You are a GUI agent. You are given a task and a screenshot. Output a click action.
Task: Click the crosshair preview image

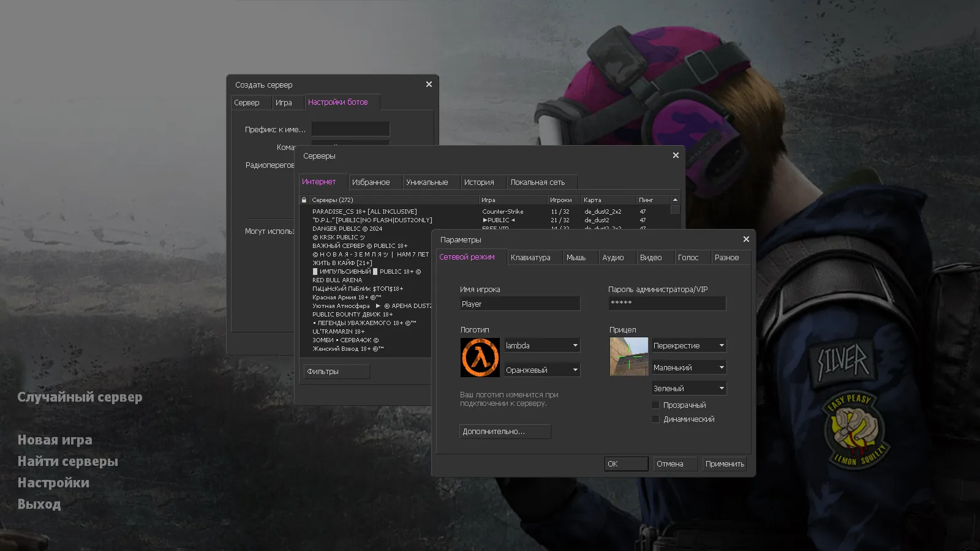pyautogui.click(x=628, y=356)
